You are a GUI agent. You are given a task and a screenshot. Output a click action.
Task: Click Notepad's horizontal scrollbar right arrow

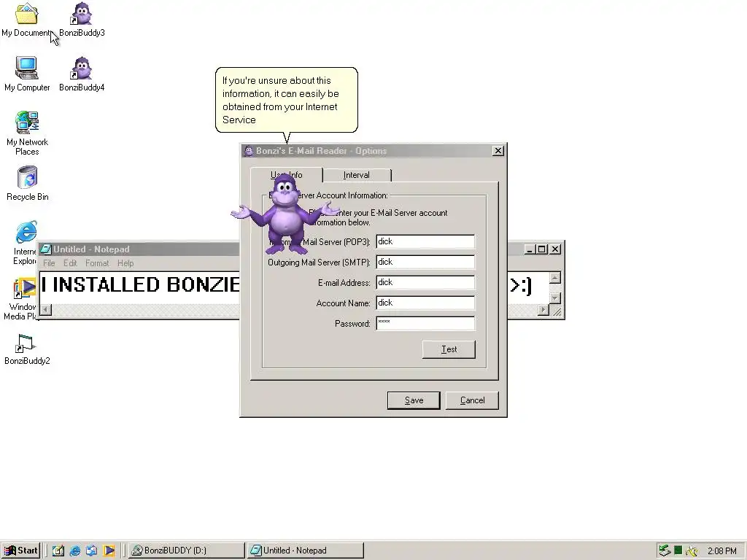point(543,309)
